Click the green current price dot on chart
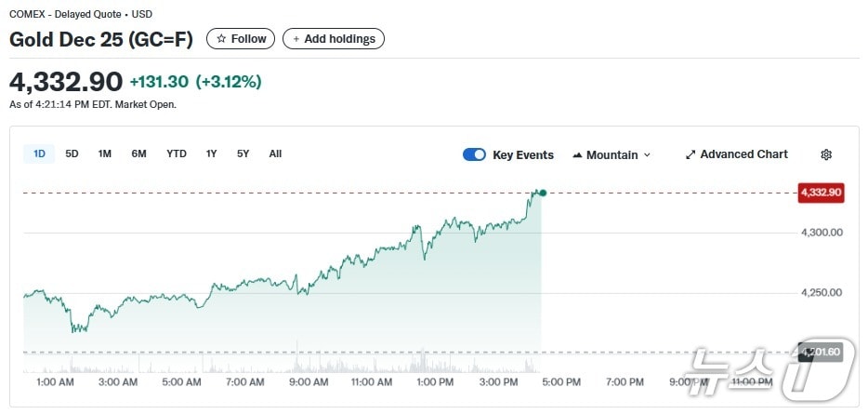 click(543, 193)
